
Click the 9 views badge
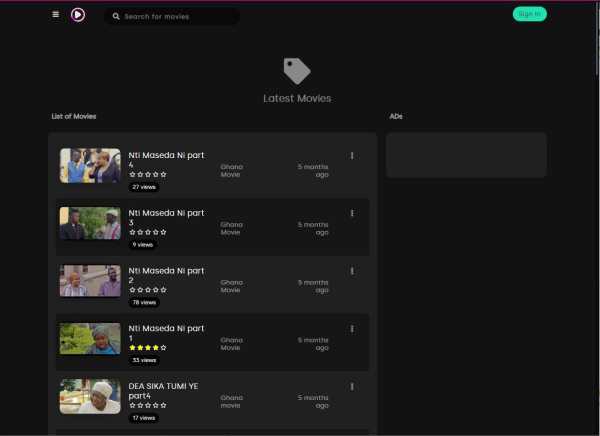click(143, 245)
